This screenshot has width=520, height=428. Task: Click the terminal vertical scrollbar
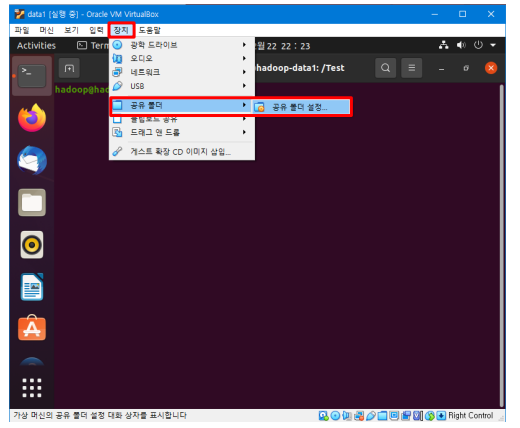[x=501, y=246]
